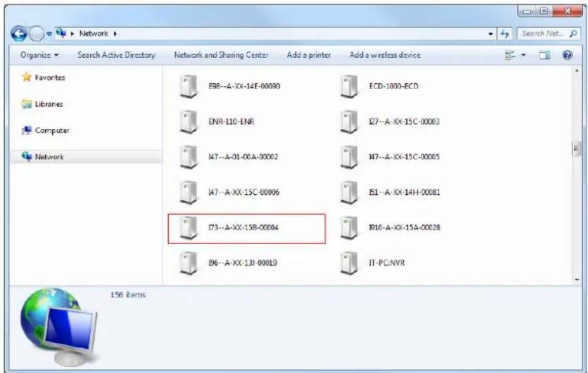
Task: Open the recent pages dropdown arrow
Action: tap(49, 34)
